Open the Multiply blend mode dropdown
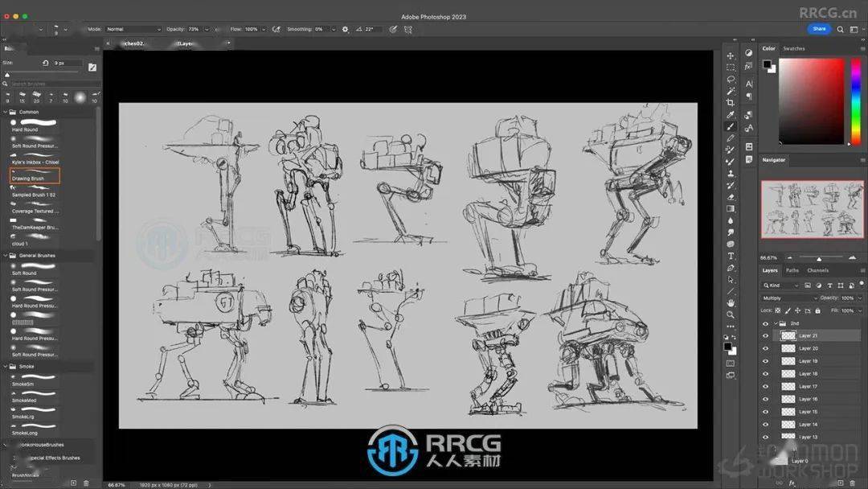This screenshot has width=868, height=489. (790, 298)
